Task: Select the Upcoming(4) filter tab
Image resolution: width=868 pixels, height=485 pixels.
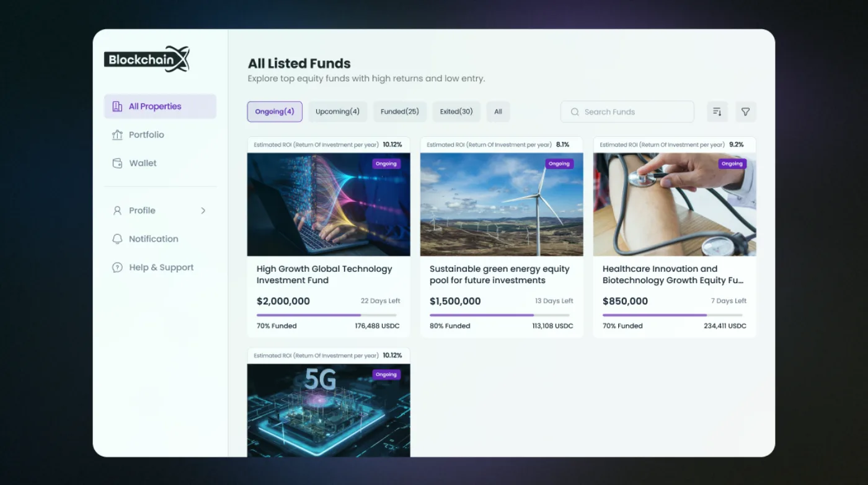Action: click(x=338, y=111)
